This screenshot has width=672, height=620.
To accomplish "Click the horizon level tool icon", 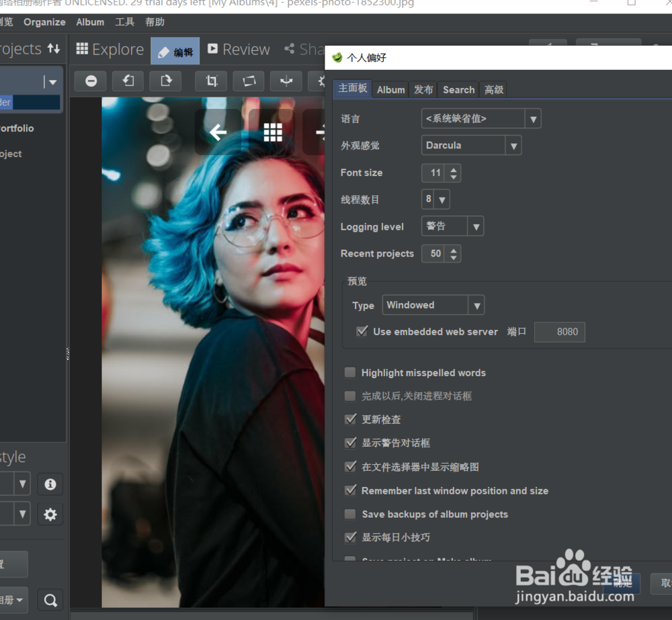I will pyautogui.click(x=286, y=81).
